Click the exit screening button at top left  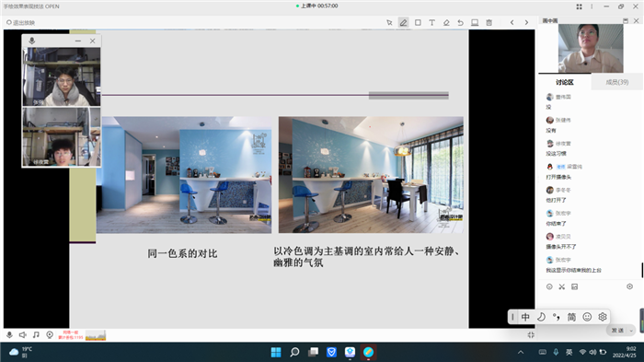point(20,23)
